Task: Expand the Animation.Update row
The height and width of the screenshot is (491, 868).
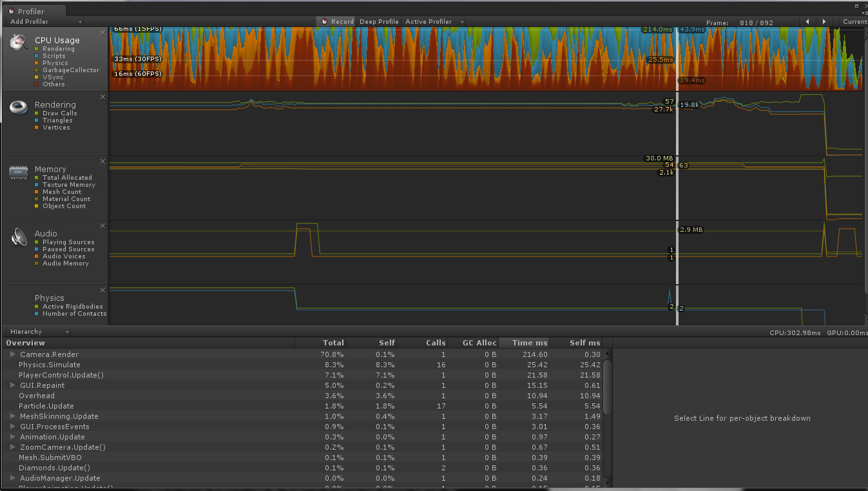Action: [12, 437]
